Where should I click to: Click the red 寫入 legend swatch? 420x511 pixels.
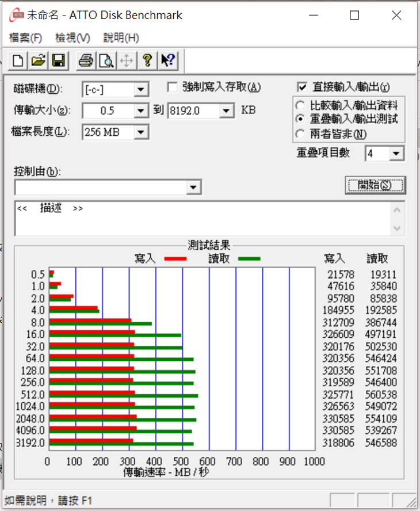175,259
